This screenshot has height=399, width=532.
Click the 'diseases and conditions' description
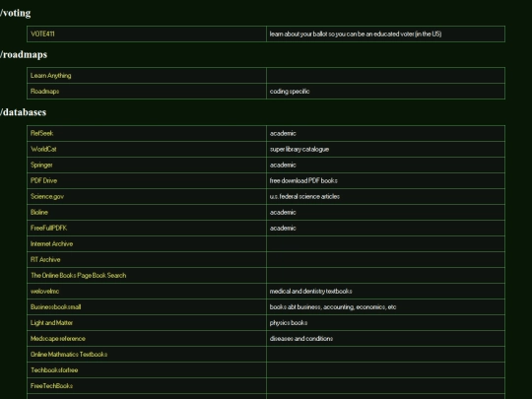coord(301,338)
